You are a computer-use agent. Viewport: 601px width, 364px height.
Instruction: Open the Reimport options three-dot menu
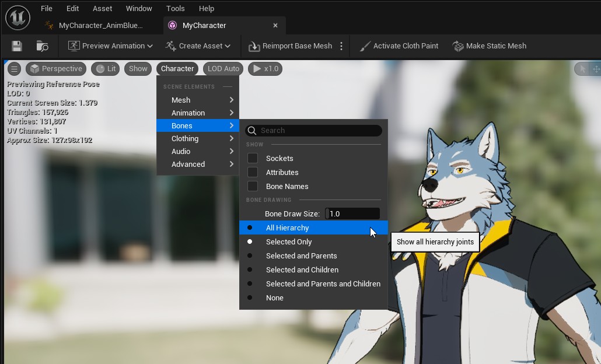click(x=341, y=46)
